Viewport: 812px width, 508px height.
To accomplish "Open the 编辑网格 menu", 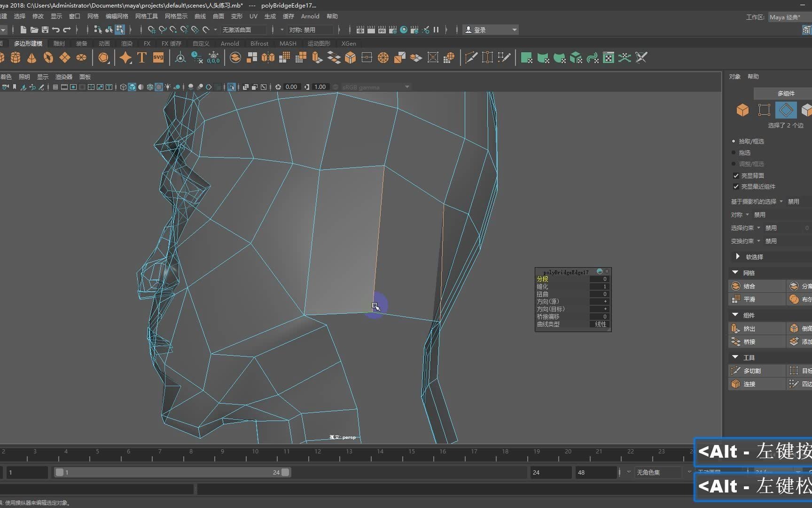I will 117,16.
